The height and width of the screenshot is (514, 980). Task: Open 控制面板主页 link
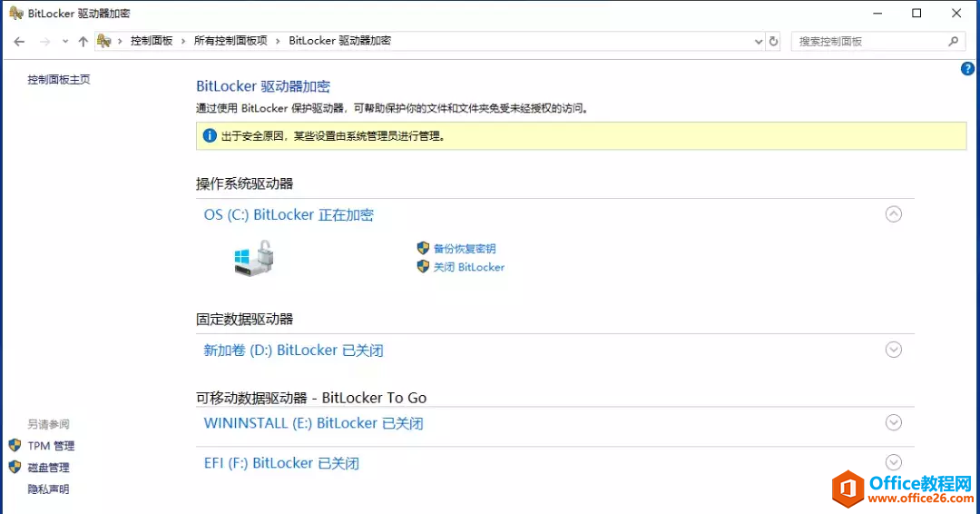point(59,79)
